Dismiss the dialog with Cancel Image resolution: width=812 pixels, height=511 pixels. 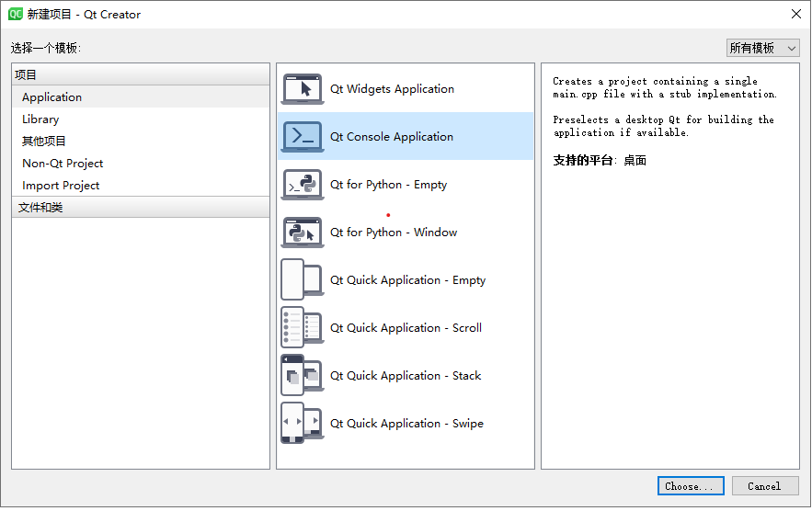765,486
